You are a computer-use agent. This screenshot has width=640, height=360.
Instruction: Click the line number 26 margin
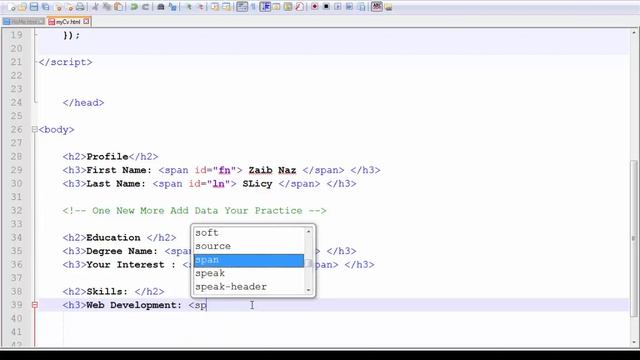[16, 129]
